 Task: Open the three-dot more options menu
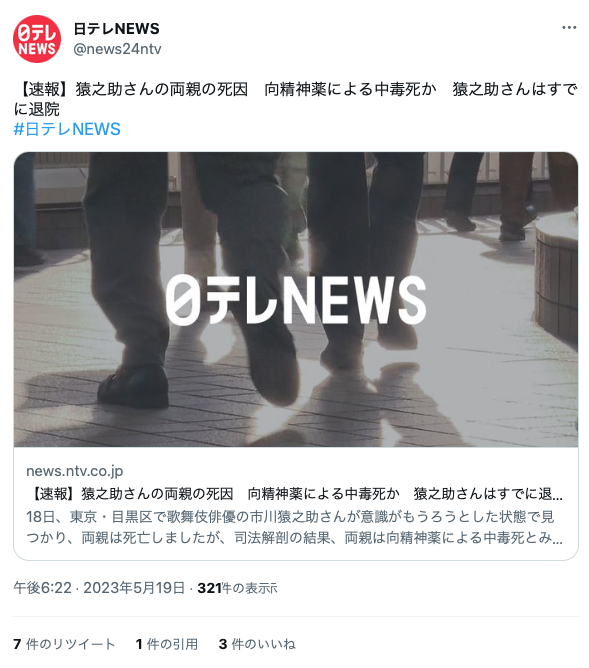pyautogui.click(x=569, y=28)
